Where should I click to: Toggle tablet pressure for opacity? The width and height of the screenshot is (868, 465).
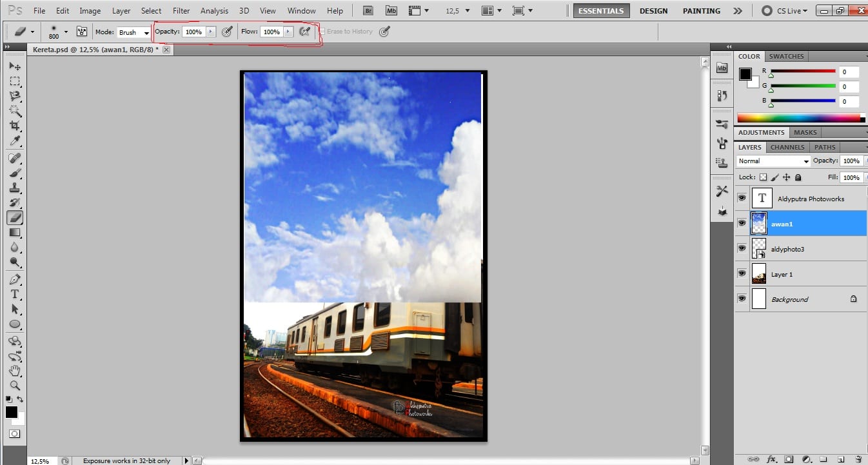[x=227, y=32]
